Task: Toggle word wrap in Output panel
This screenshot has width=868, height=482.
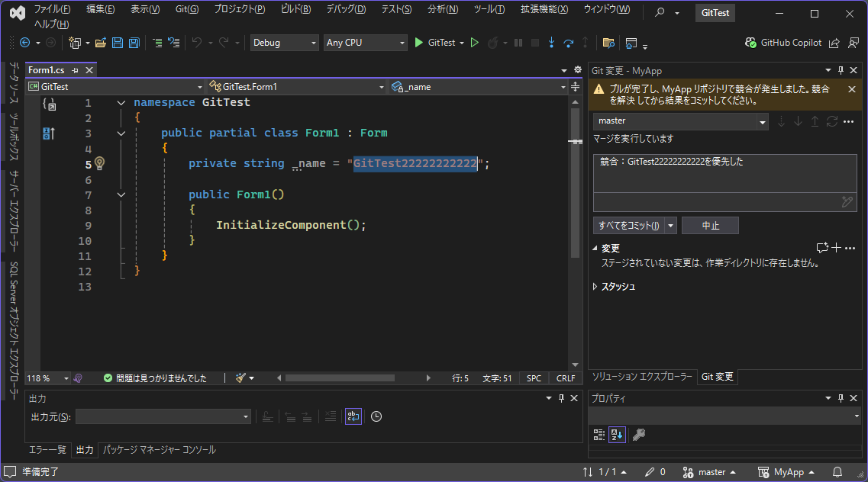Action: pos(353,416)
